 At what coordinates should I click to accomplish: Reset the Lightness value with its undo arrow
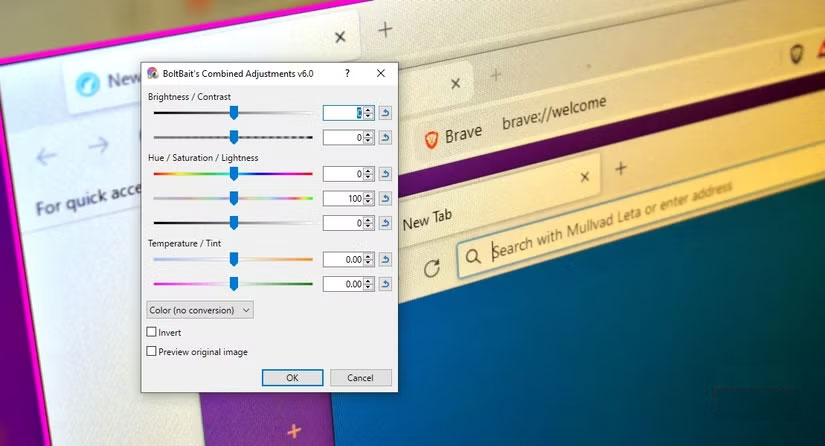pos(385,223)
